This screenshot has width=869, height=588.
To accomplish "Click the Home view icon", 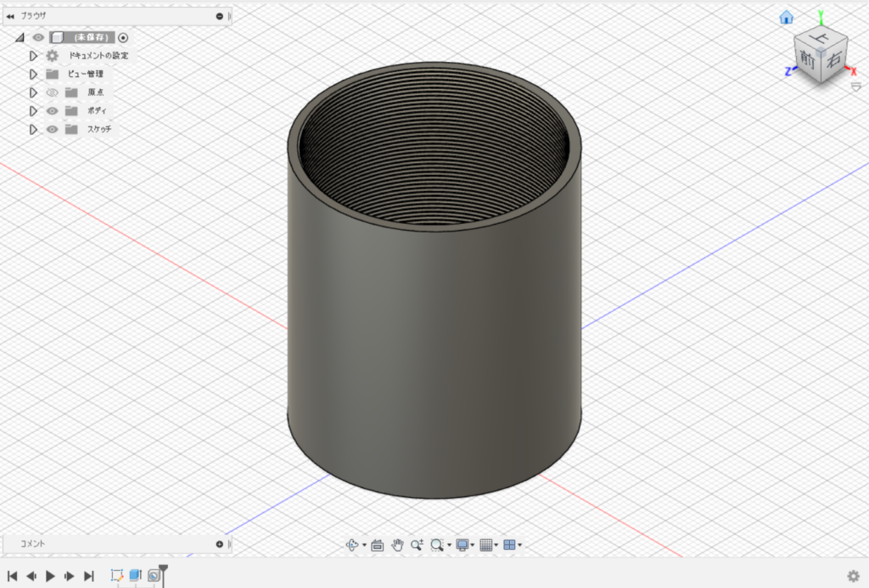I will pos(786,17).
